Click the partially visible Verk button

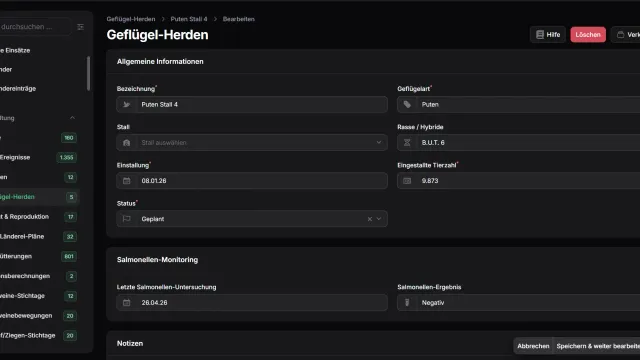(x=626, y=35)
